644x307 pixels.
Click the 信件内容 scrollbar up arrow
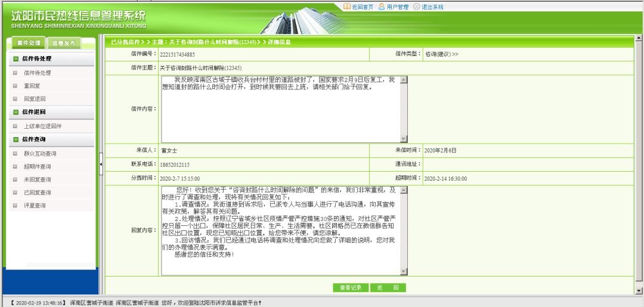404,80
